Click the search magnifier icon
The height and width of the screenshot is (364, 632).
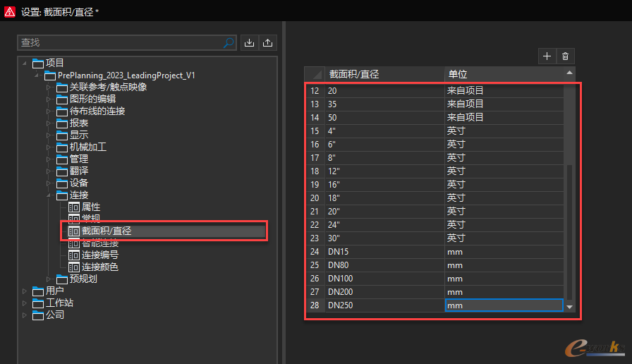[229, 42]
